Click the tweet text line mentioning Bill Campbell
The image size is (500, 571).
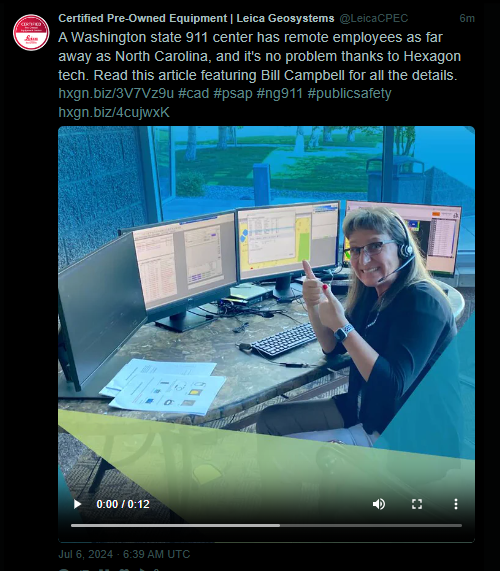[x=257, y=75]
